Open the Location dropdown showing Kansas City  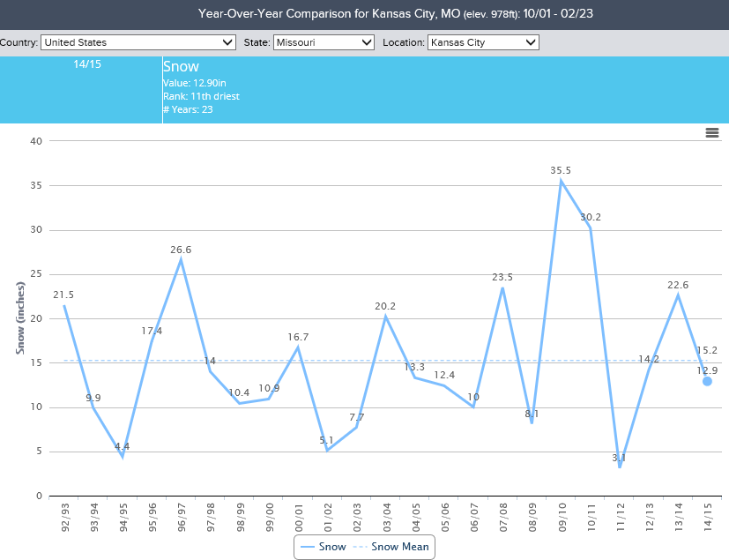pyautogui.click(x=483, y=42)
